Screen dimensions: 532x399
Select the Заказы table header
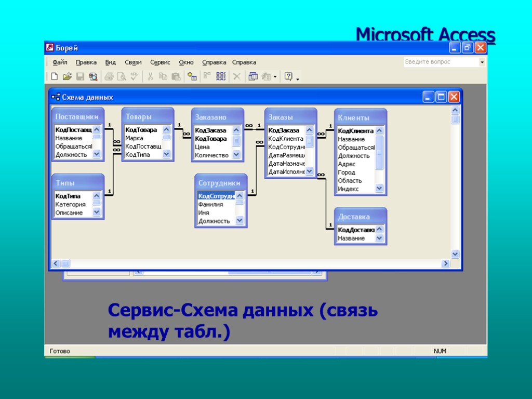pyautogui.click(x=291, y=117)
